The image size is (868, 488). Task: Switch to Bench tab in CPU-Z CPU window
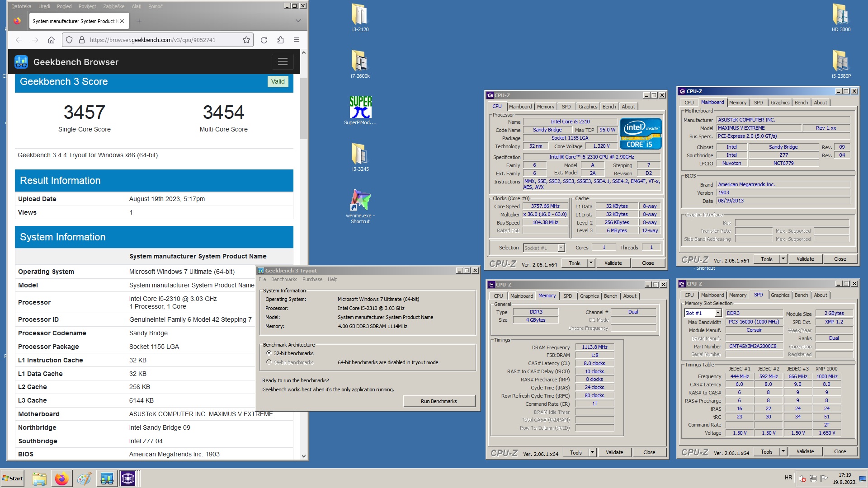609,107
